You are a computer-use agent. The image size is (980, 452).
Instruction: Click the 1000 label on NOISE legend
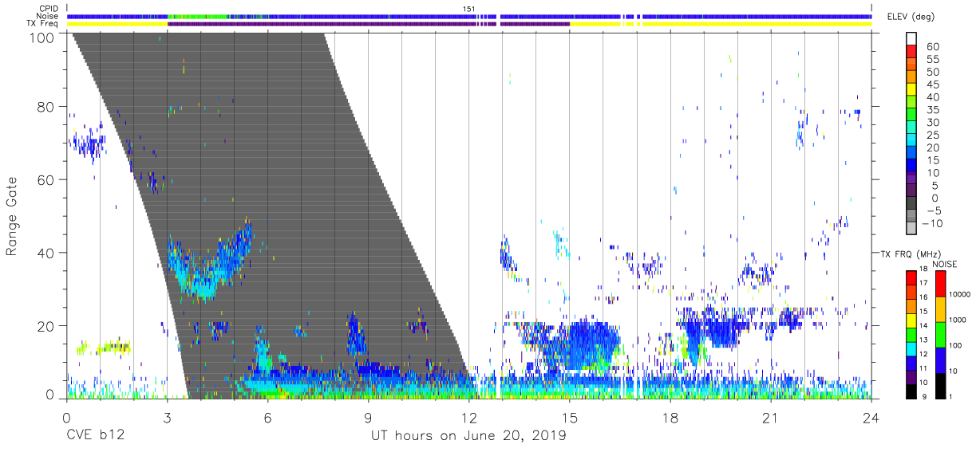(x=958, y=320)
